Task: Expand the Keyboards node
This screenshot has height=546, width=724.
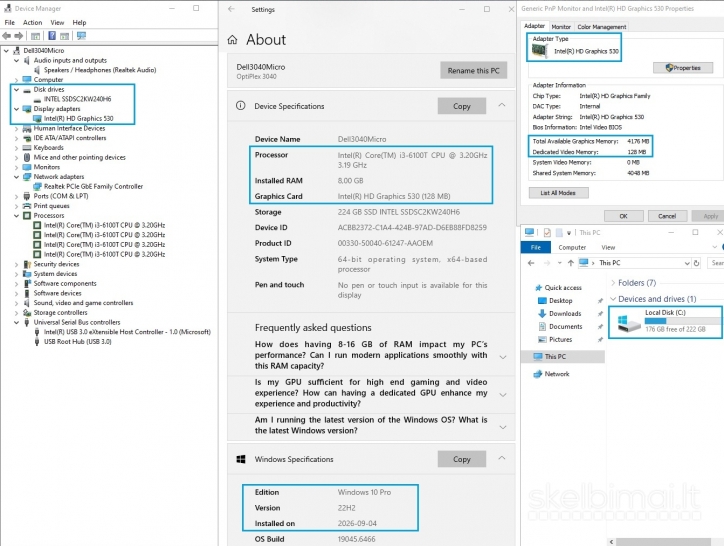Action: coord(17,147)
